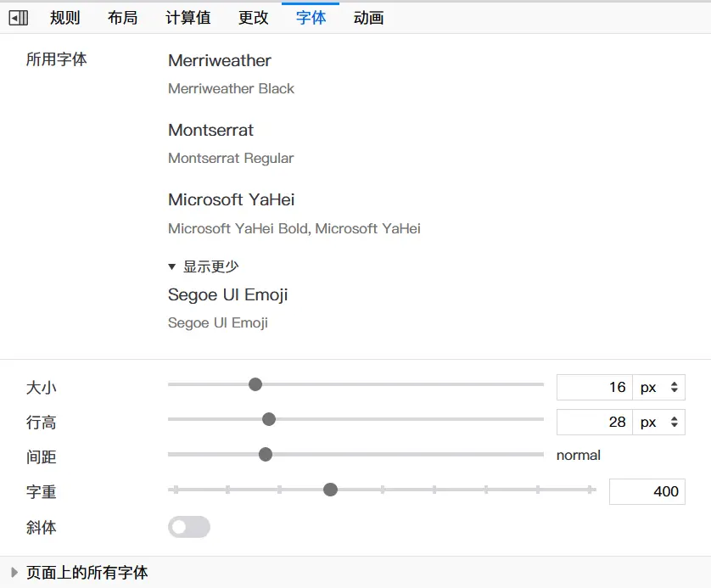Toggle the sidebar pane icon

19,18
